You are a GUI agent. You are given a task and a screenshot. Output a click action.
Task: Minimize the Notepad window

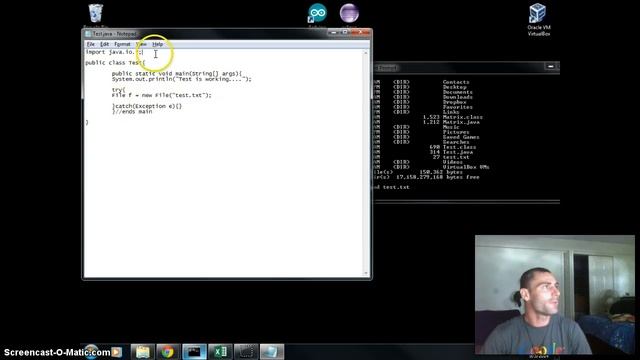tap(334, 32)
